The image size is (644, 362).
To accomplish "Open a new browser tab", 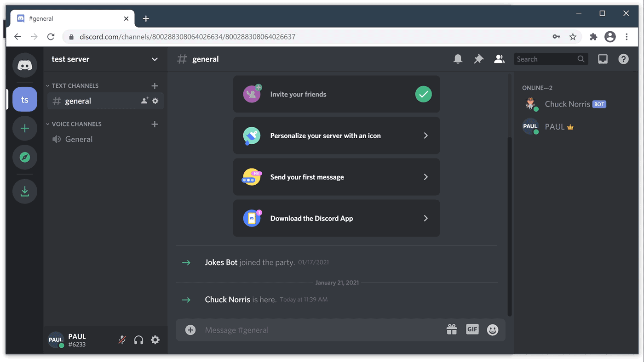I will point(146,18).
